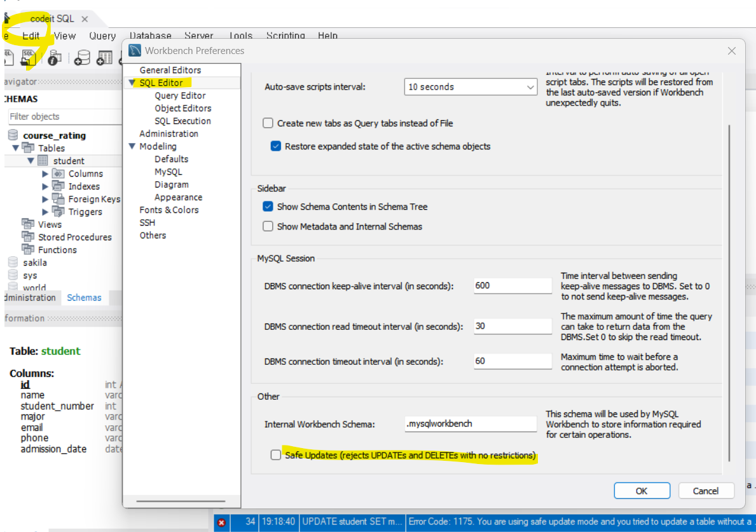Select Fonts & Colors preferences page

[168, 210]
